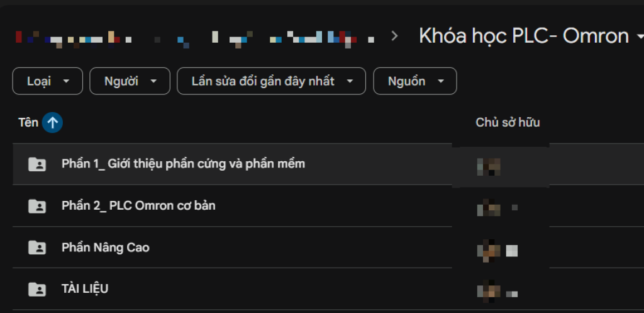This screenshot has width=644, height=313.
Task: Expand Lần sửa đổi gần đây nhất filter
Action: pyautogui.click(x=271, y=81)
